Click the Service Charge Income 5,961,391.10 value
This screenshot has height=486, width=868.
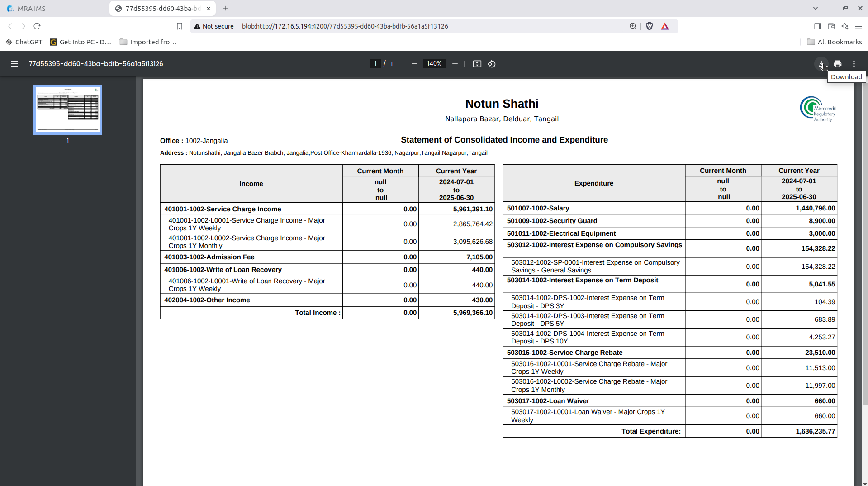point(473,209)
